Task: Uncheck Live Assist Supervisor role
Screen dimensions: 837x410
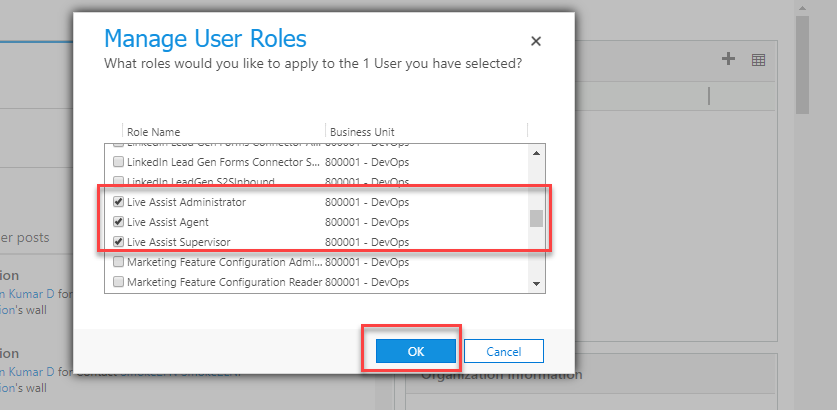Action: (x=119, y=242)
